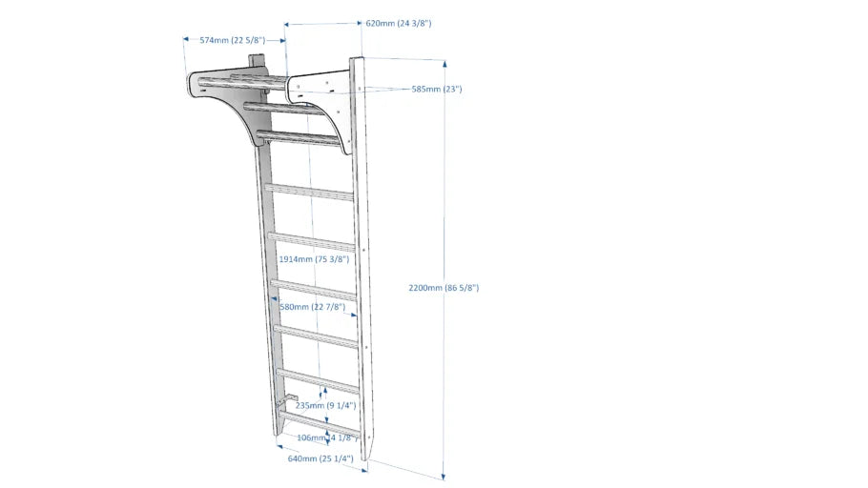
Task: Select the top arrowhead of the 2200mm dimension line
Action: click(444, 63)
